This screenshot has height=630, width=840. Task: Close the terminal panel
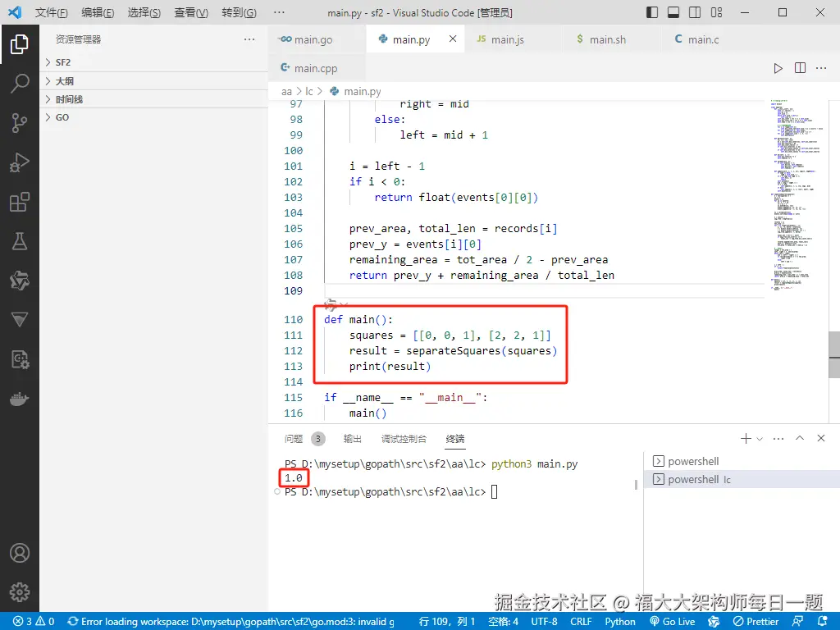coord(820,438)
